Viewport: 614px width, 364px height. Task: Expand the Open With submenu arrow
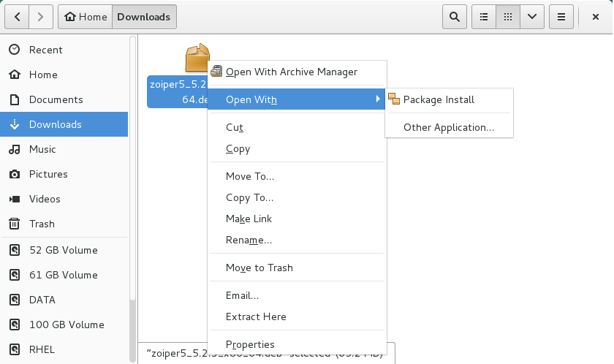click(378, 99)
